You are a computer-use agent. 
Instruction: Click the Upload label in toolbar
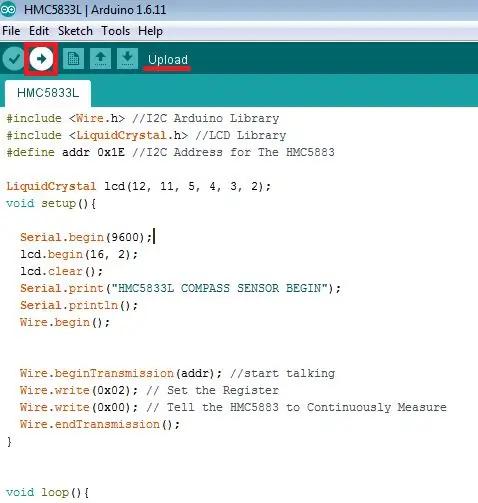168,60
